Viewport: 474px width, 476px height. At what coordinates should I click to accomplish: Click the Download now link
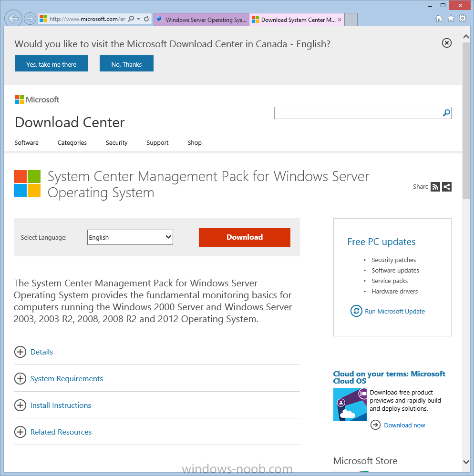[404, 425]
